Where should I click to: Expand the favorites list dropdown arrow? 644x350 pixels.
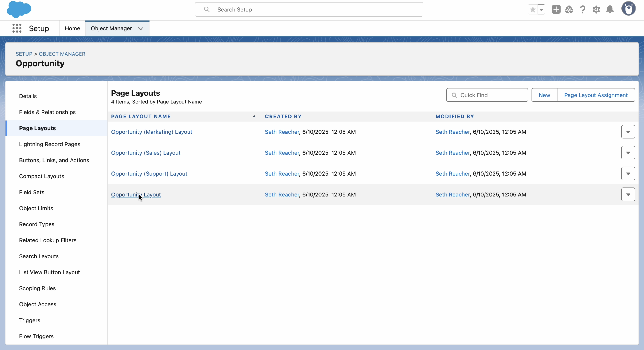click(x=541, y=9)
